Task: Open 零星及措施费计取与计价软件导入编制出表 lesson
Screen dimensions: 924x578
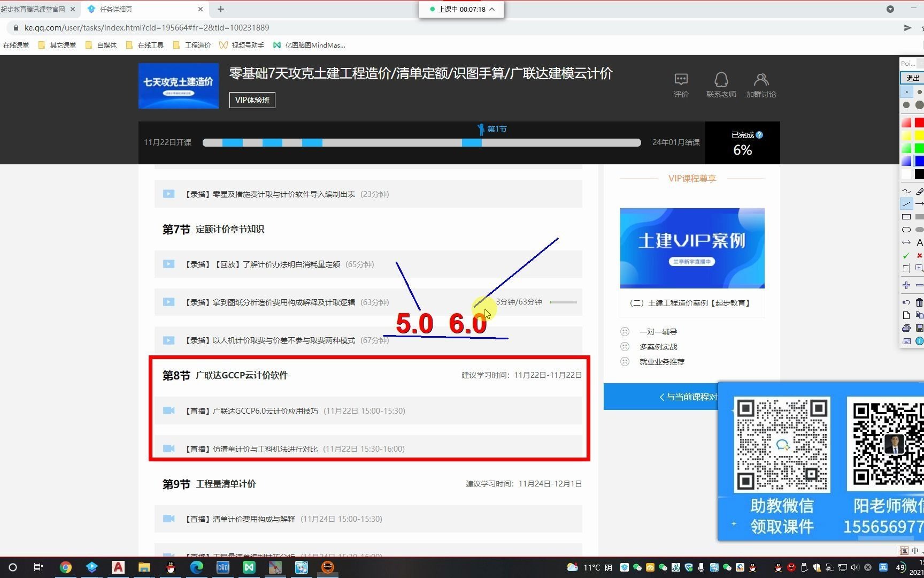Action: click(368, 194)
